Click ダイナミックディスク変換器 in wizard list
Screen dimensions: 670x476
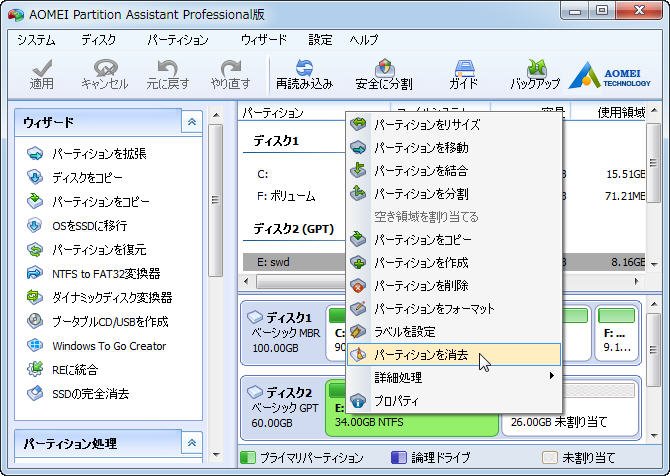(x=112, y=297)
